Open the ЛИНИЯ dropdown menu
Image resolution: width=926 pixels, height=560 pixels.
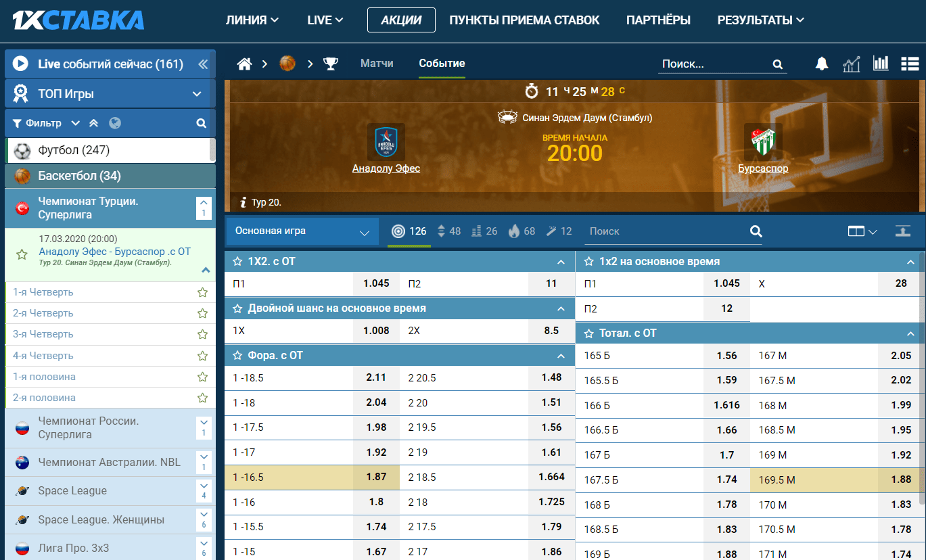252,20
